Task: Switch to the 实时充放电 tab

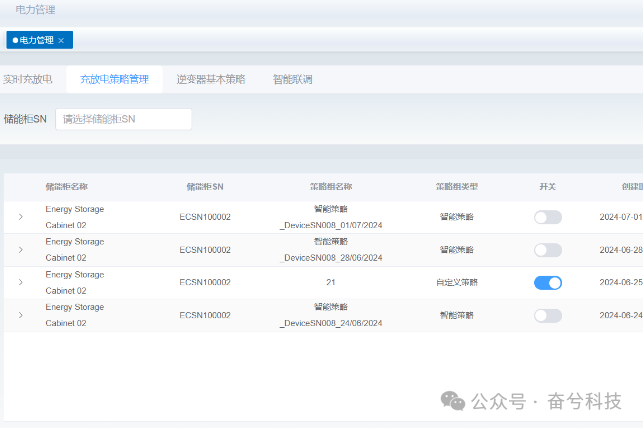Action: [x=27, y=79]
